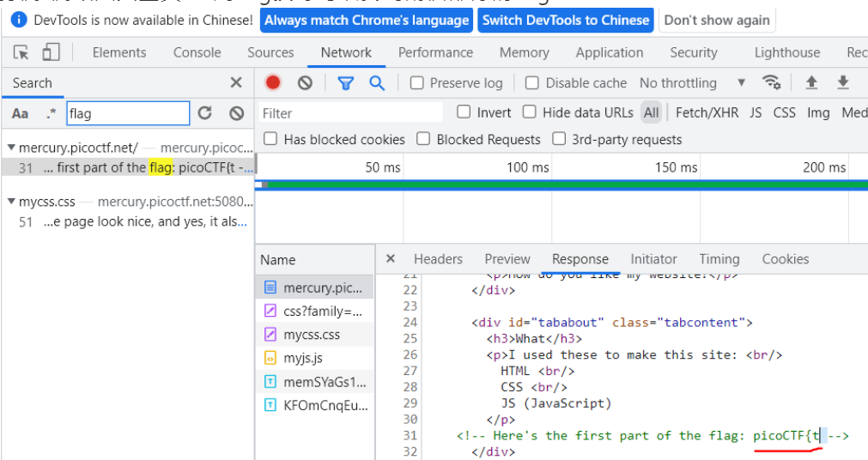Viewport: 868px width, 460px height.
Task: Open line 51 mycss.css search result
Action: tap(128, 222)
